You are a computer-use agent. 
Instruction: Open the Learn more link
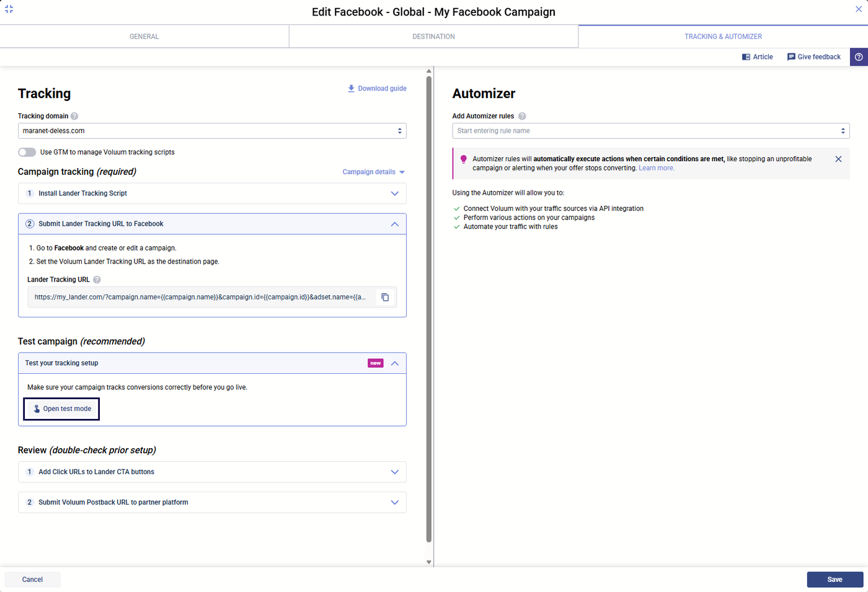click(657, 168)
